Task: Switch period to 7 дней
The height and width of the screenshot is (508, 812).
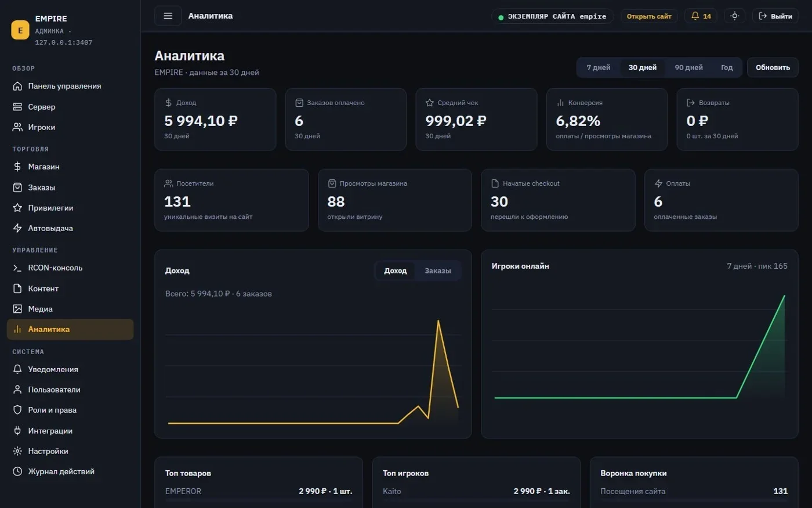Action: tap(598, 67)
